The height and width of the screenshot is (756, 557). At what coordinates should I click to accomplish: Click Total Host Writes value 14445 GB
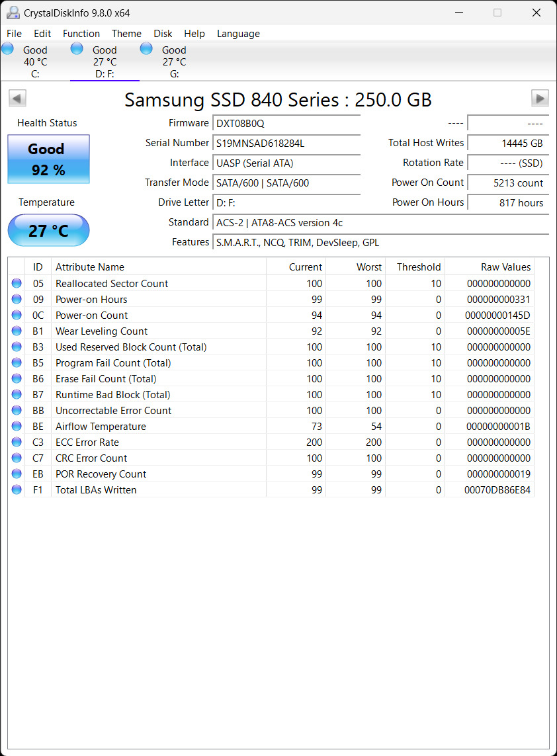(x=508, y=143)
